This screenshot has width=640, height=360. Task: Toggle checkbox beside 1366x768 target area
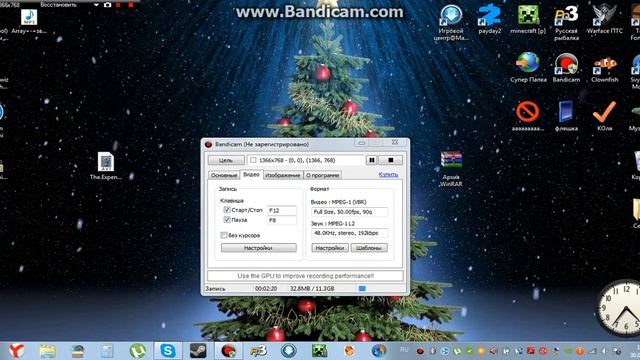(x=253, y=160)
